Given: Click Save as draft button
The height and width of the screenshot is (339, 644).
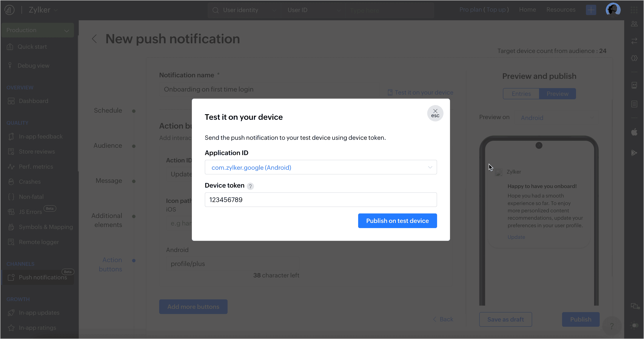Looking at the screenshot, I should (x=505, y=319).
